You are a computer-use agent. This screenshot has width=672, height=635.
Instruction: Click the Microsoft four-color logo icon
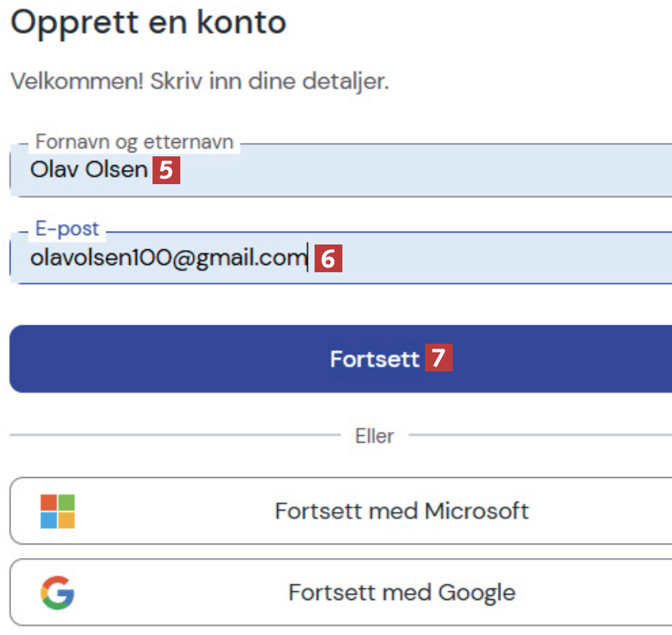click(x=57, y=511)
